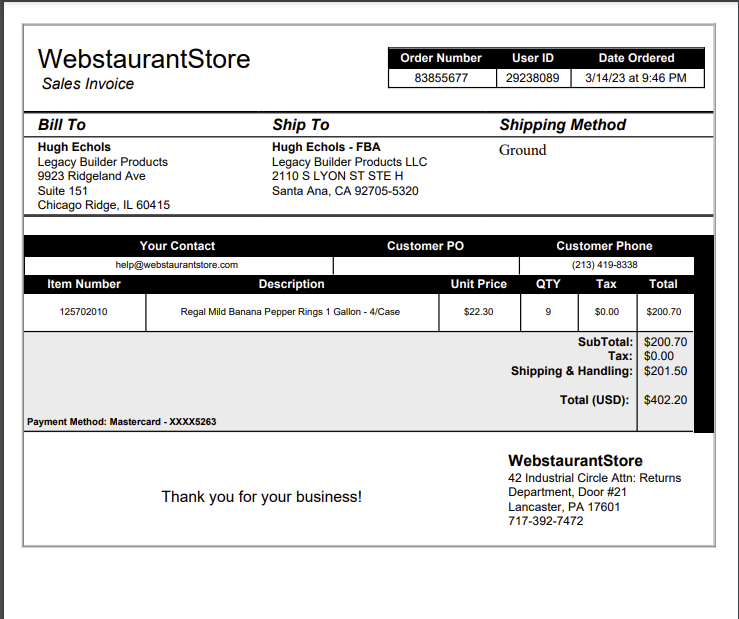Click the Item Number column header

(84, 284)
